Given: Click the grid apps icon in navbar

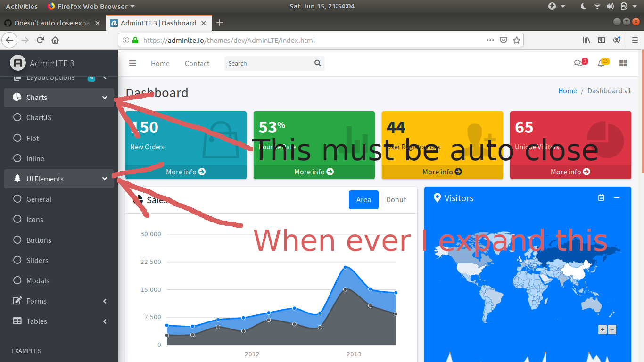Looking at the screenshot, I should tap(623, 63).
